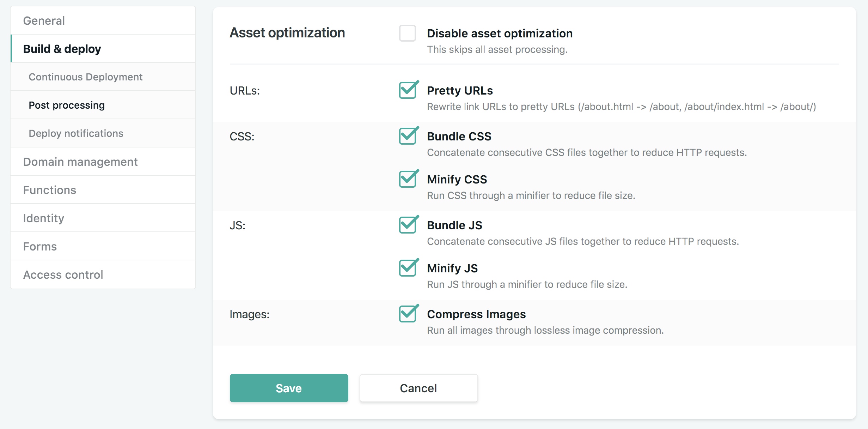Turn off the Minify JS checkbox
The image size is (868, 429).
click(408, 268)
